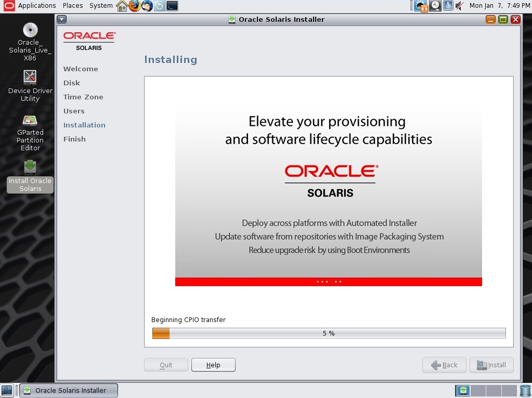The height and width of the screenshot is (398, 532).
Task: Click the 5 % installation progress bar
Action: pyautogui.click(x=329, y=333)
